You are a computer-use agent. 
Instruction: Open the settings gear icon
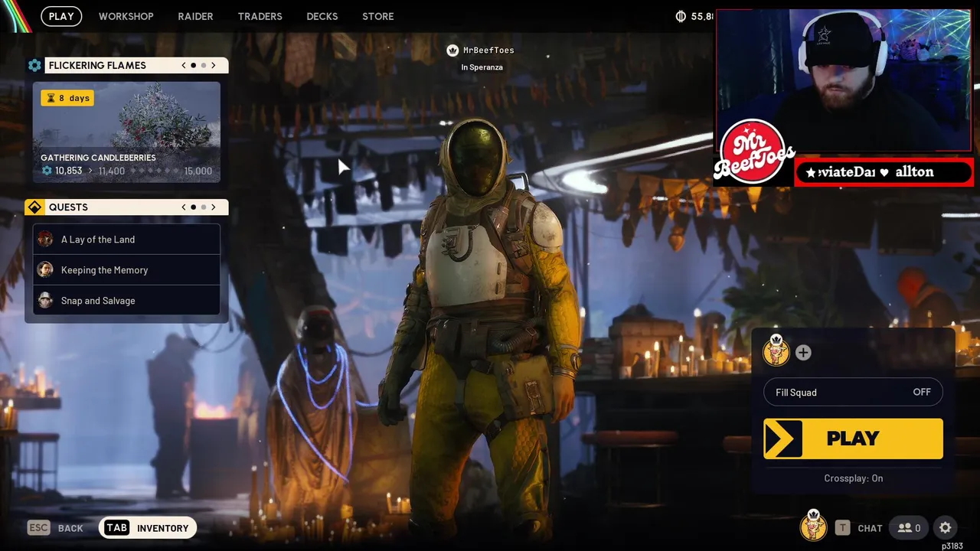946,528
